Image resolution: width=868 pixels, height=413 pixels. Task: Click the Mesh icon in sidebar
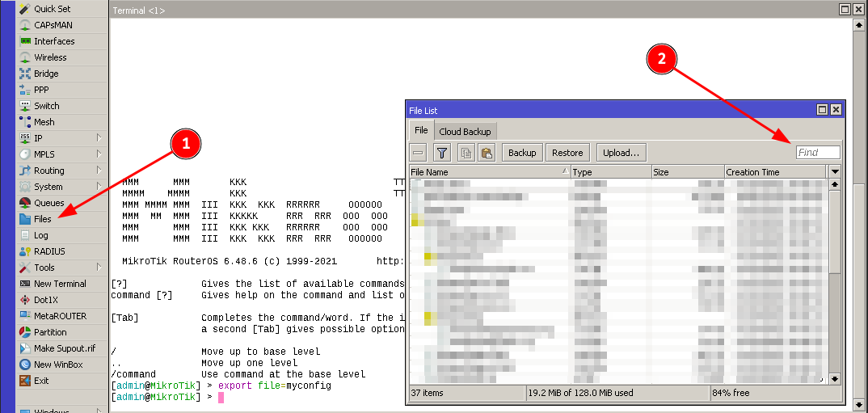[24, 122]
